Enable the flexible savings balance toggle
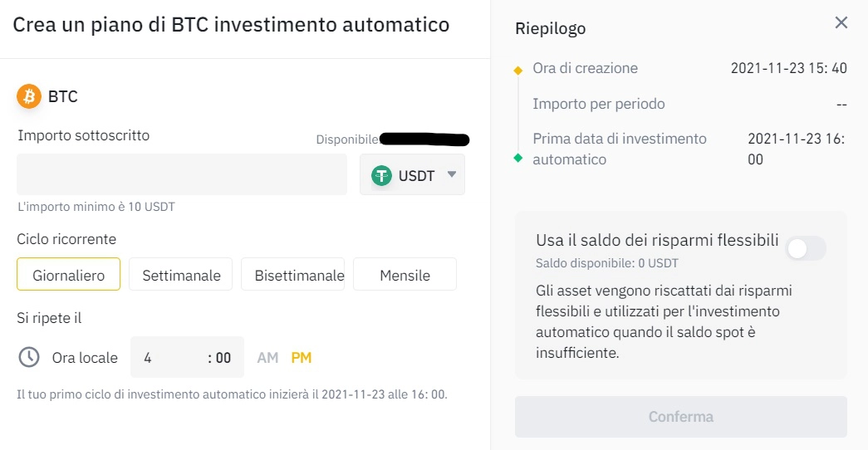 click(806, 247)
